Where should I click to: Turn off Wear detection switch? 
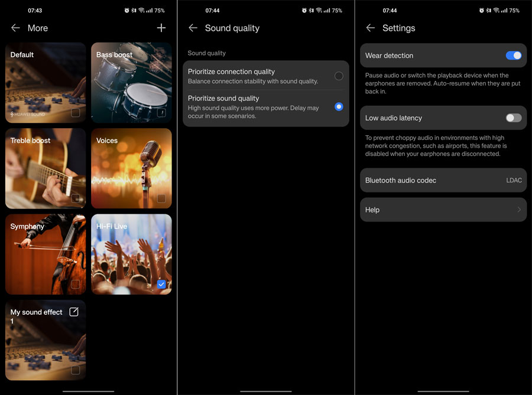pyautogui.click(x=514, y=56)
